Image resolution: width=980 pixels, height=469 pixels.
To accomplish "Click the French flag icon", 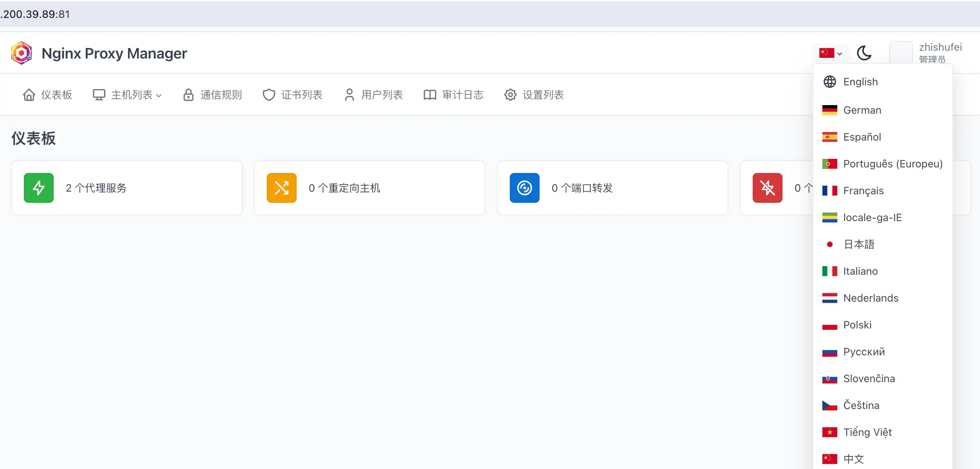I will pyautogui.click(x=830, y=191).
